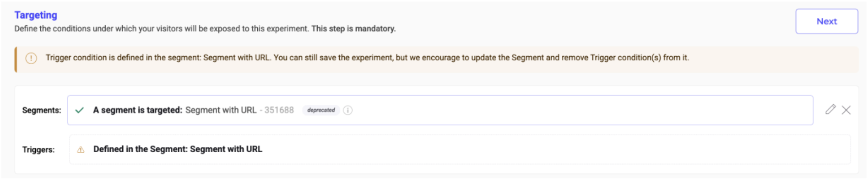Click the segment name "Segment with URL"
This screenshot has width=868, height=182.
pyautogui.click(x=221, y=110)
